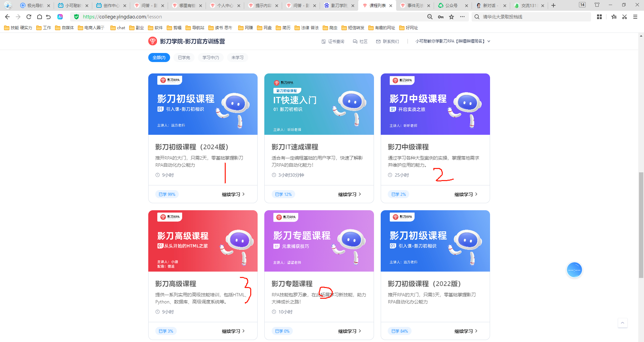The height and width of the screenshot is (342, 644).
Task: Click the 已学 12% progress badge
Action: pyautogui.click(x=283, y=194)
